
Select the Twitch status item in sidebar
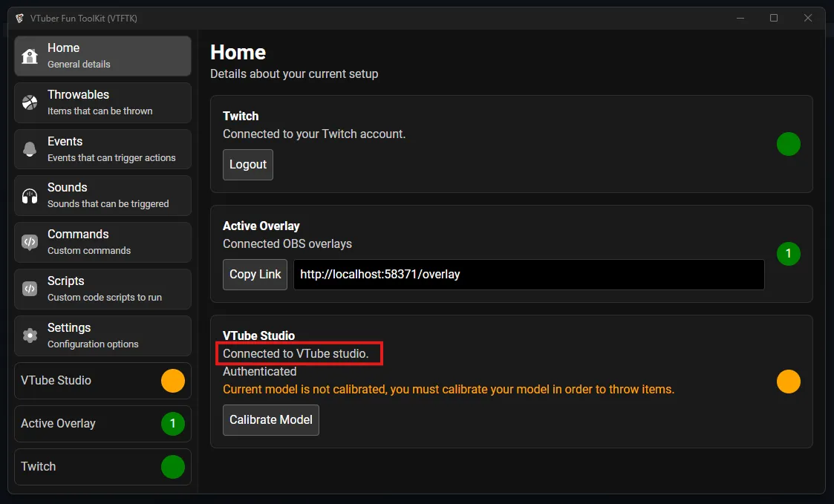[x=102, y=467]
